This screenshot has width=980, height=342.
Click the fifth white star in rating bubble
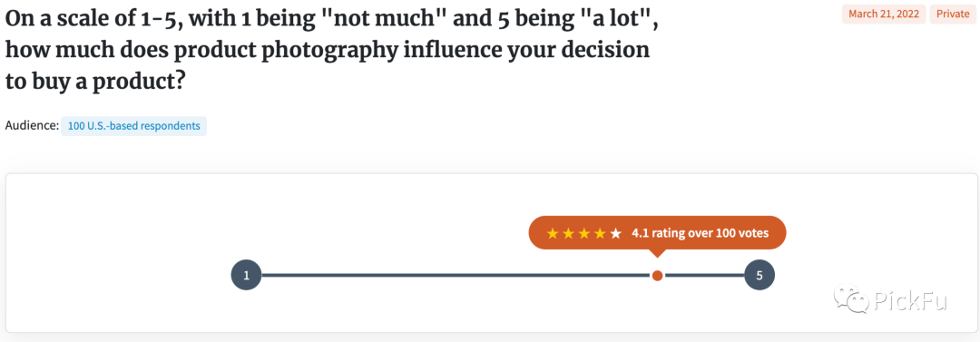[x=616, y=234]
